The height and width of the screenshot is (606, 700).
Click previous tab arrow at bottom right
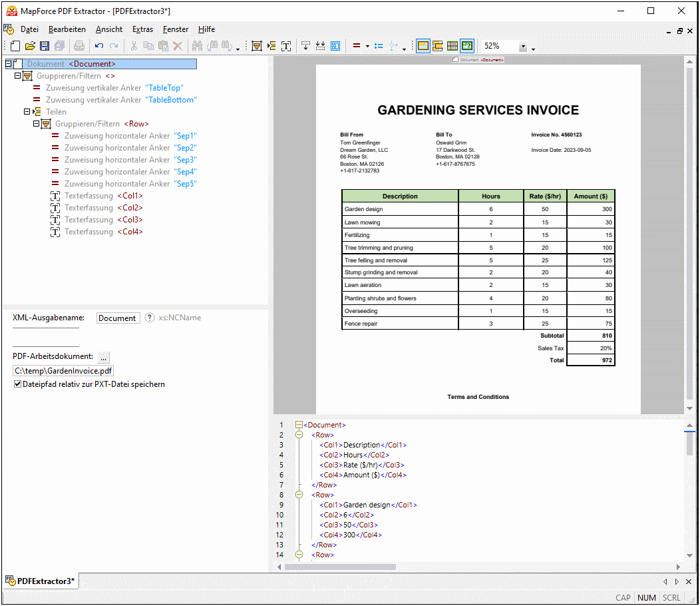(x=665, y=582)
